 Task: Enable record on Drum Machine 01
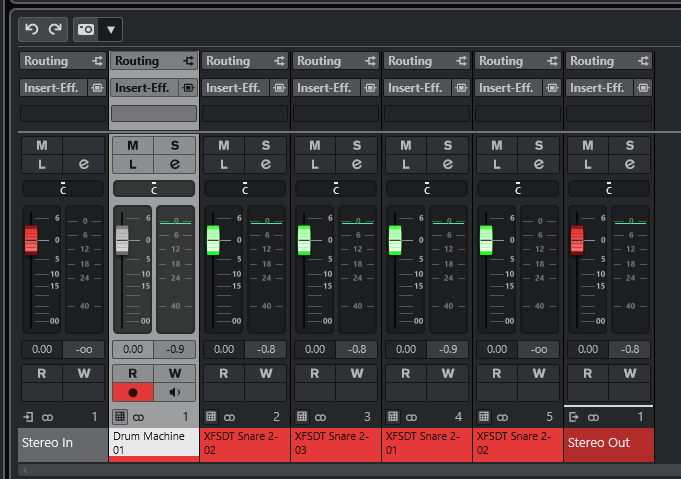132,393
